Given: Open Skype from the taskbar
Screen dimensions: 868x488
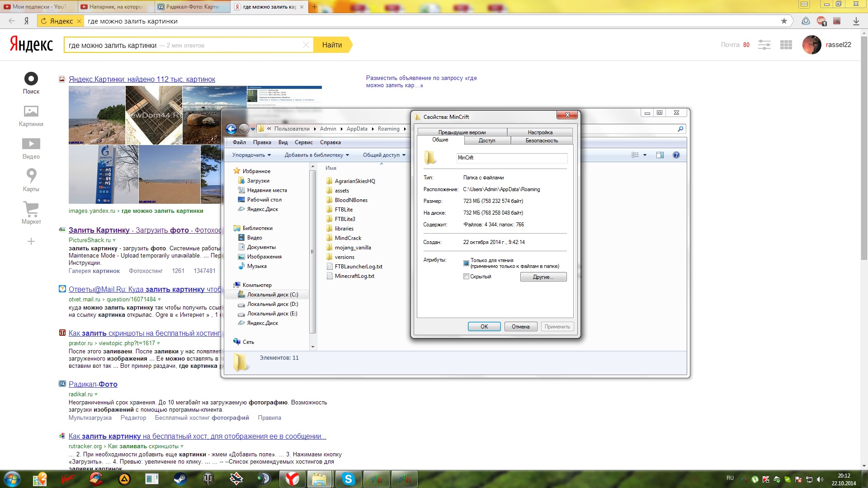Looking at the screenshot, I should (348, 479).
